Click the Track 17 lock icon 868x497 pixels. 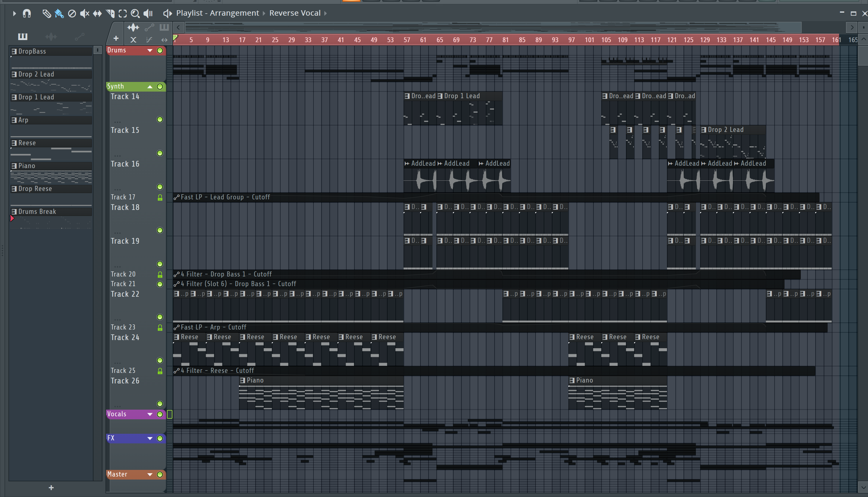[x=160, y=197]
